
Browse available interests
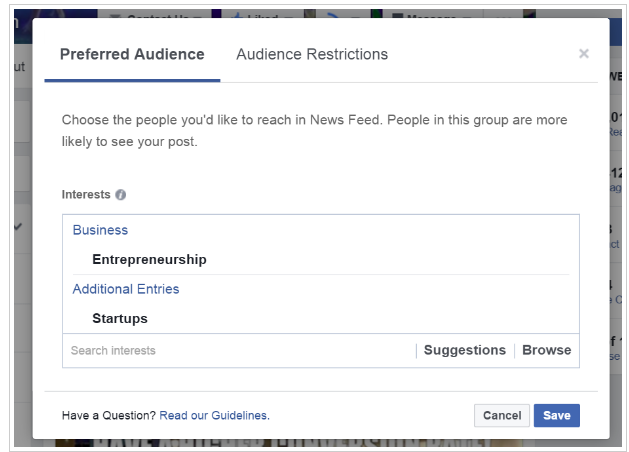[x=546, y=350]
